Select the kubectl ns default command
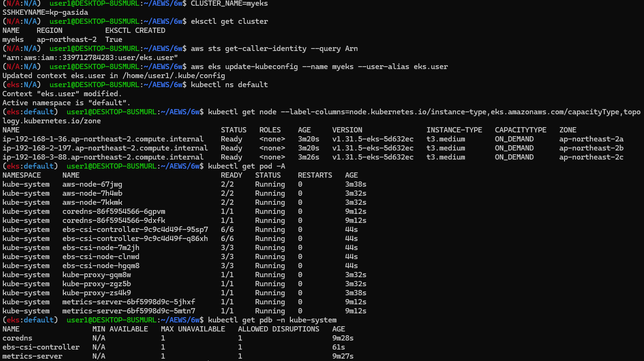The image size is (644, 361). coord(229,85)
